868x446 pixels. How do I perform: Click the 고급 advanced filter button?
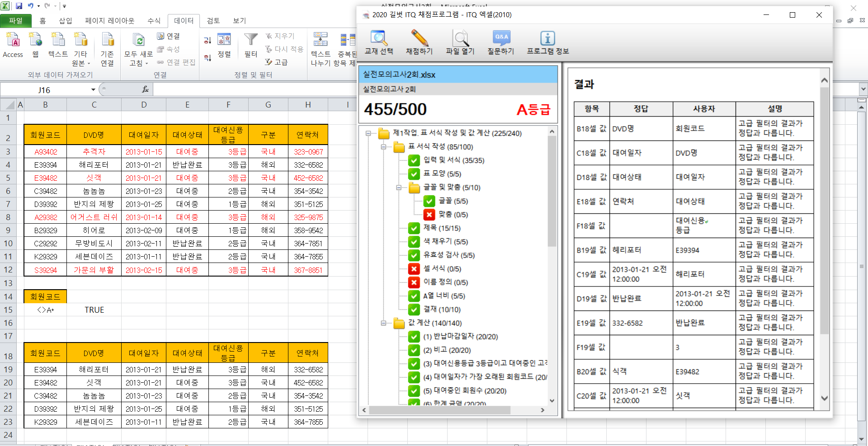pos(276,62)
